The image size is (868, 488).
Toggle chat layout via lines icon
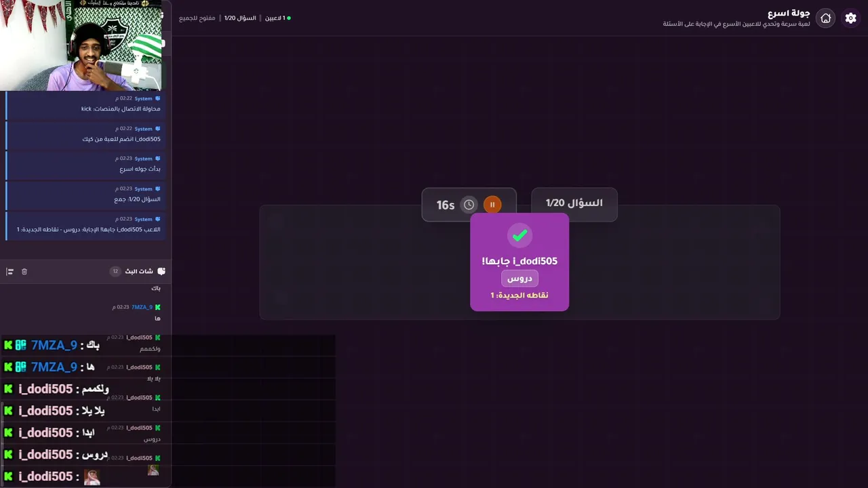coord(9,271)
